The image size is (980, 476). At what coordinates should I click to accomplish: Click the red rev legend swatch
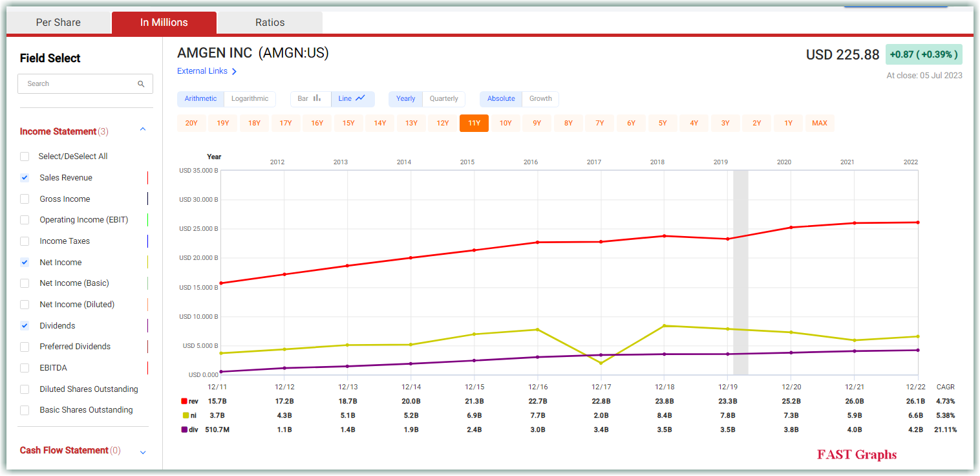point(184,402)
